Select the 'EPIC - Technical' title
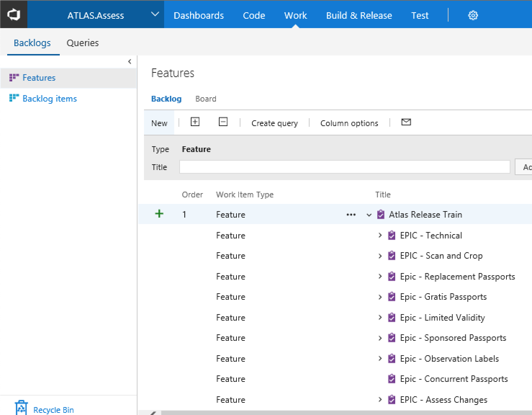 (431, 236)
